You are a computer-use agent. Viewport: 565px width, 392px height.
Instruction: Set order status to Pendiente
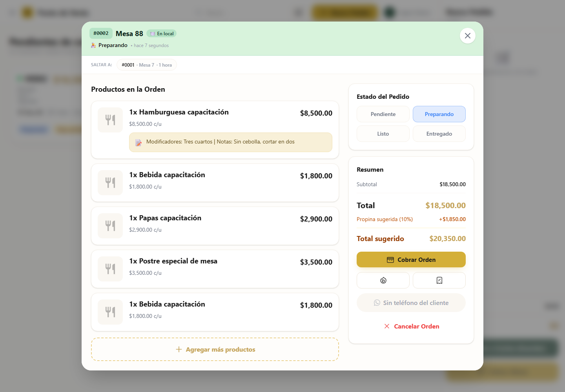click(x=383, y=114)
